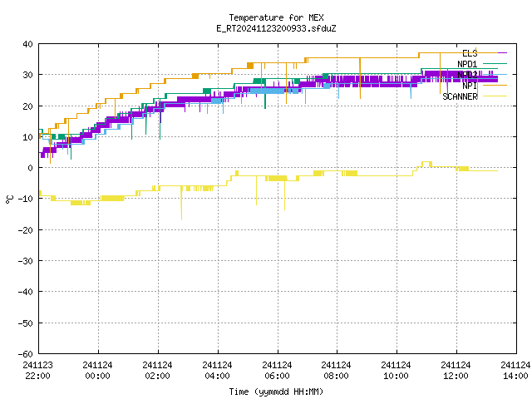This screenshot has height=399, width=532.
Task: Click the x-axis tick label 241124 10:00
Action: click(396, 371)
